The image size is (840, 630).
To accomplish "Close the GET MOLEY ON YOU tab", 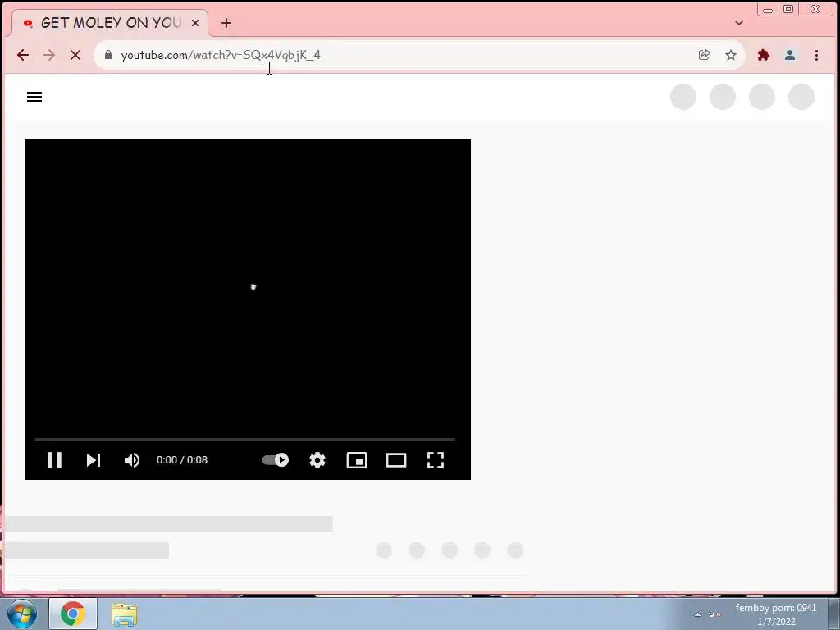I will coord(195,23).
